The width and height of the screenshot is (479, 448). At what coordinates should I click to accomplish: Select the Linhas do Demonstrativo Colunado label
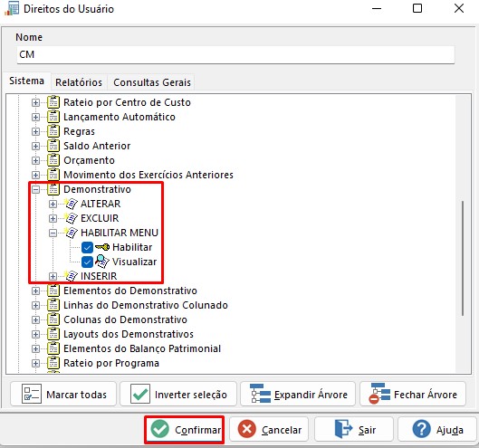click(x=146, y=305)
